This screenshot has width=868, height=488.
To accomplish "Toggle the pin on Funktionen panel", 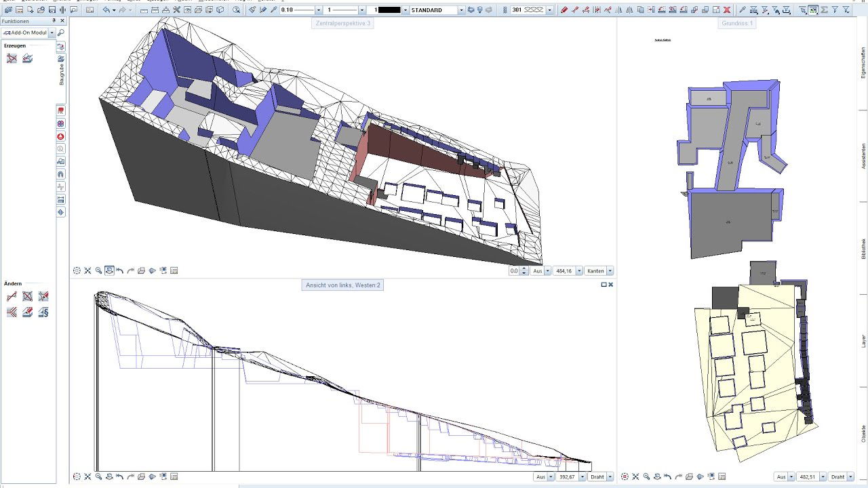I will tap(54, 21).
